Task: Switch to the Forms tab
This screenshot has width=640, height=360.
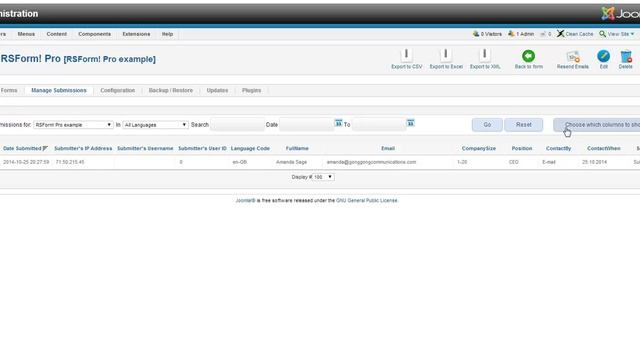Action: coord(9,90)
